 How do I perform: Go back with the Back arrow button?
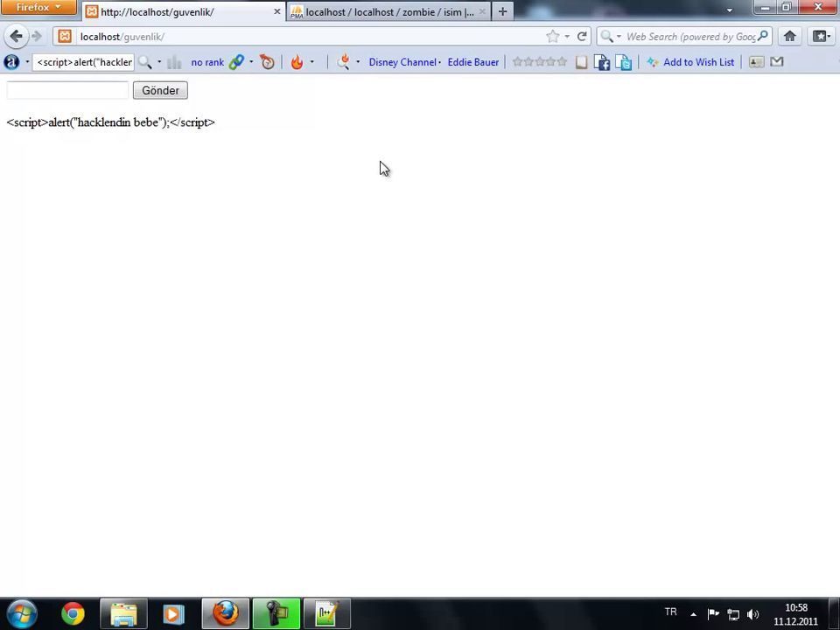(x=16, y=37)
